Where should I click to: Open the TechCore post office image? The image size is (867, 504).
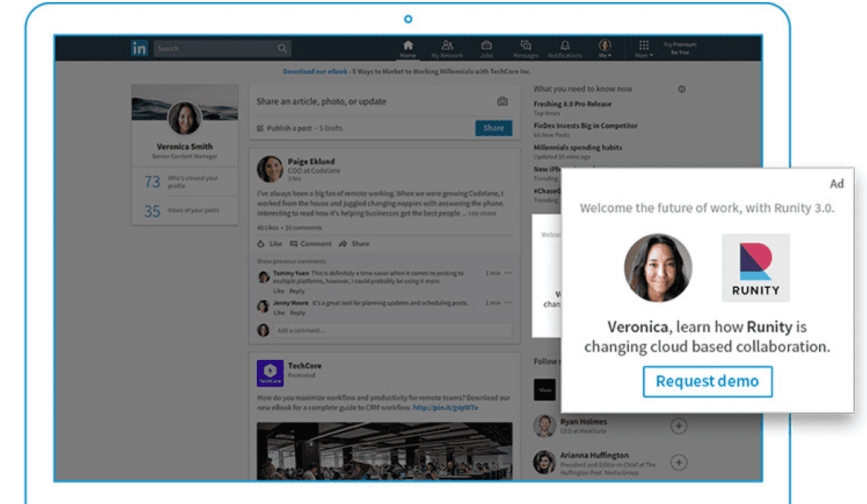coord(384,451)
